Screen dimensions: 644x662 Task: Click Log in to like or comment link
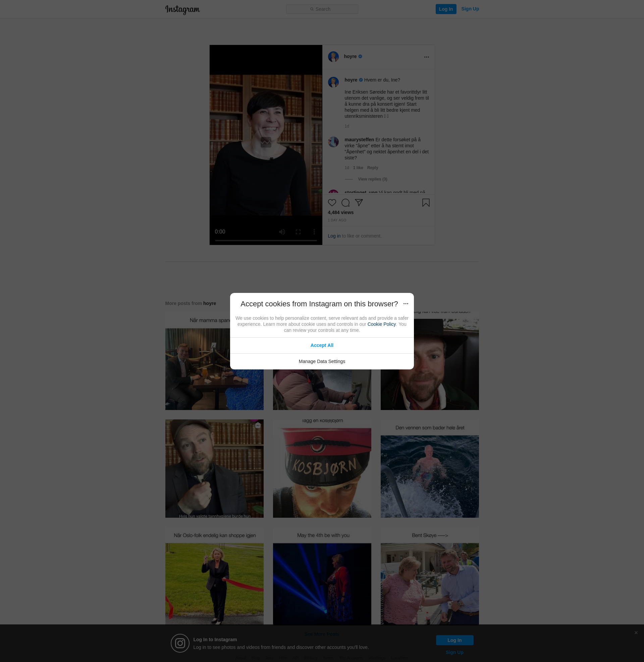coord(334,236)
